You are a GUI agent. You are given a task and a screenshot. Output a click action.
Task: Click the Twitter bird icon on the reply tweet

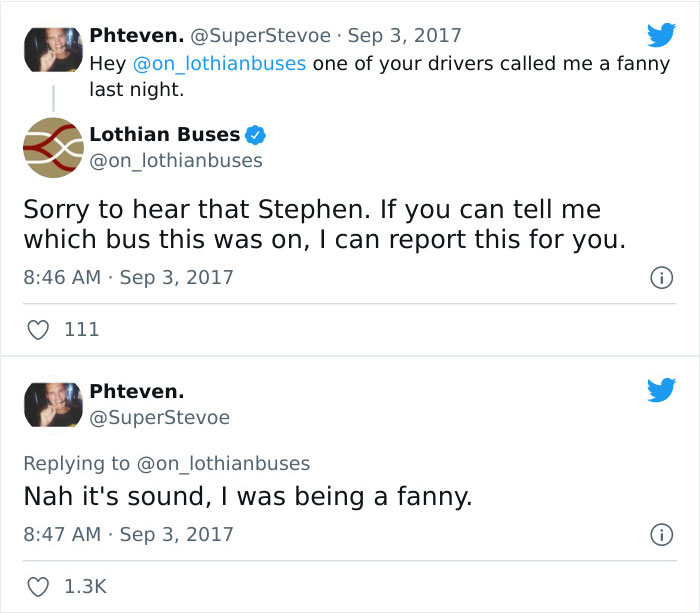[x=661, y=389]
